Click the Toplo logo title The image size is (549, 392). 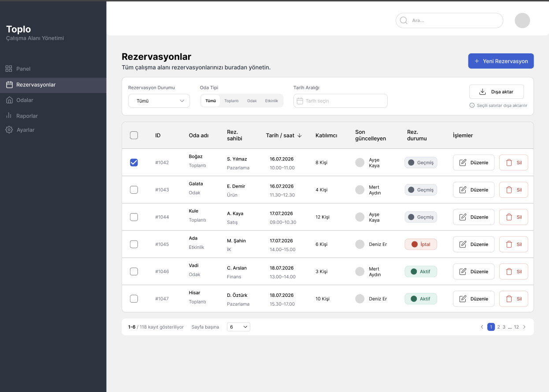tap(19, 29)
